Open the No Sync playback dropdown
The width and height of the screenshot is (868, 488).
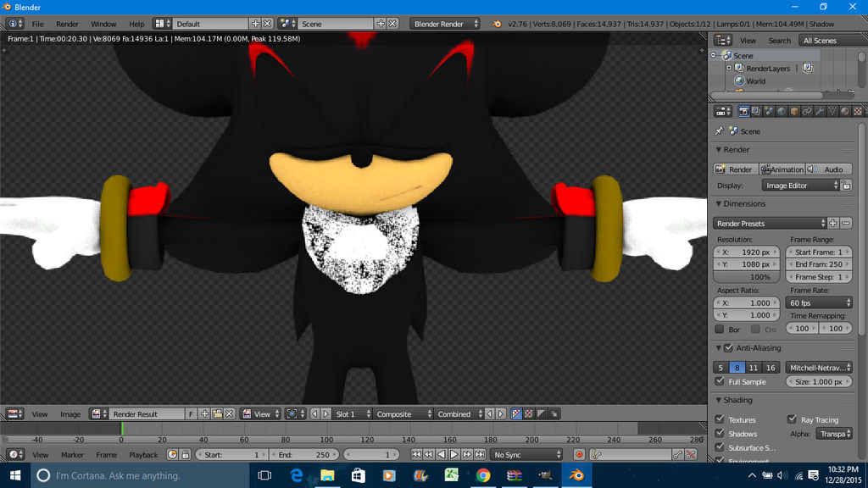coord(526,455)
